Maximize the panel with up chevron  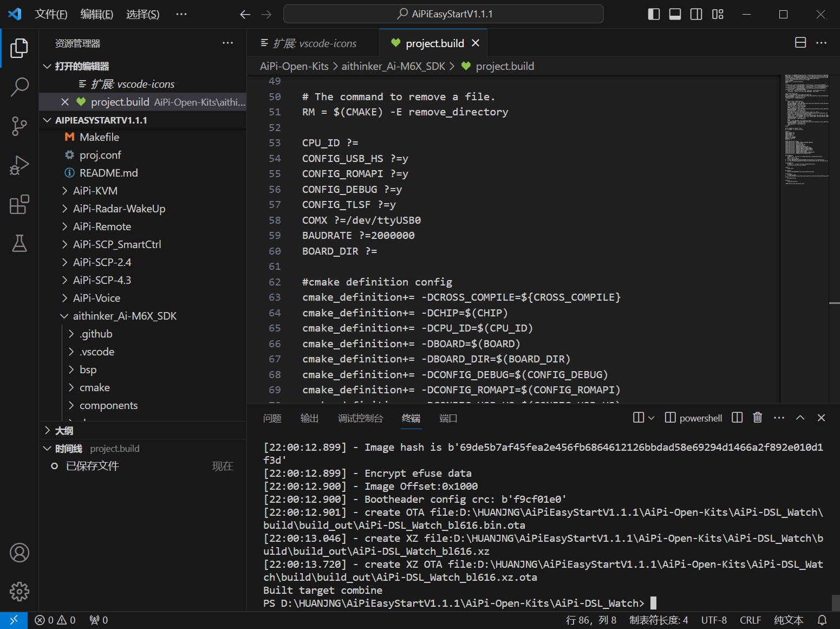(x=800, y=417)
